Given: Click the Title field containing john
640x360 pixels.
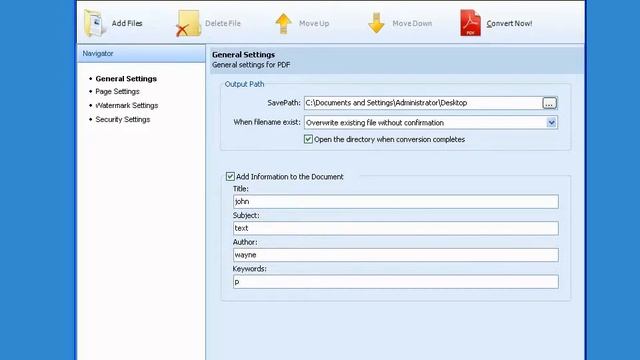Looking at the screenshot, I should click(x=396, y=202).
